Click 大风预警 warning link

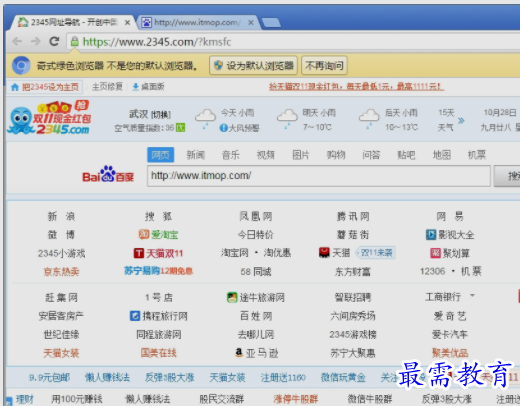click(240, 128)
